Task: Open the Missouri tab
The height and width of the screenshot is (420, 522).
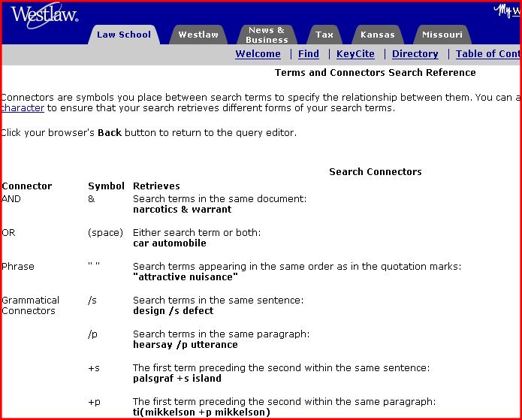Action: coord(442,35)
